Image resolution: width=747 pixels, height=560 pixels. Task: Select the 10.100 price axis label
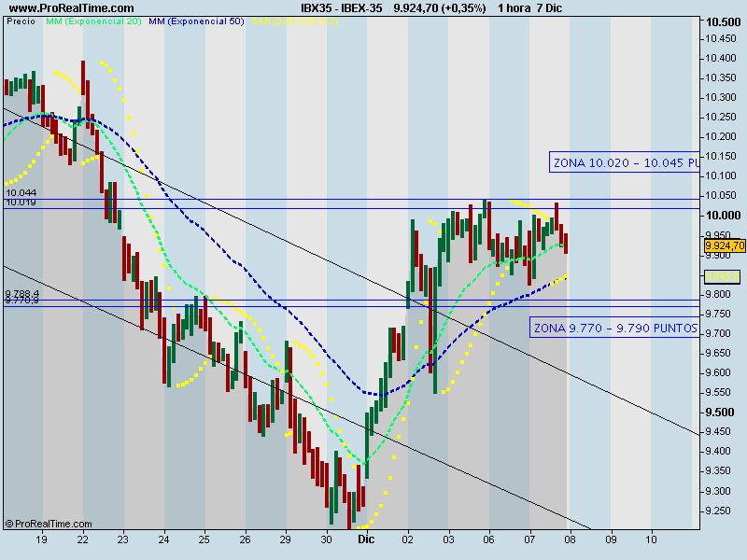point(721,175)
